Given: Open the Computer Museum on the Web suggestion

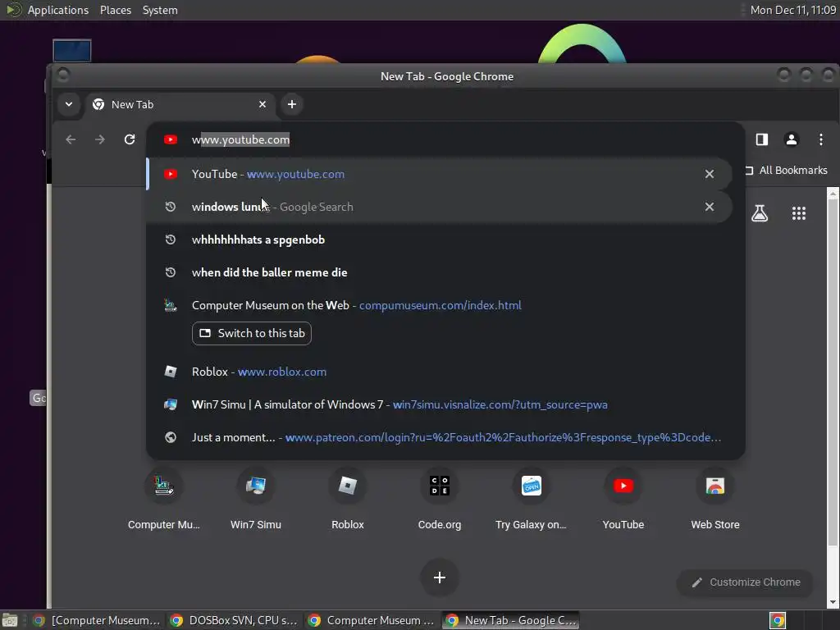Looking at the screenshot, I should coord(440,305).
